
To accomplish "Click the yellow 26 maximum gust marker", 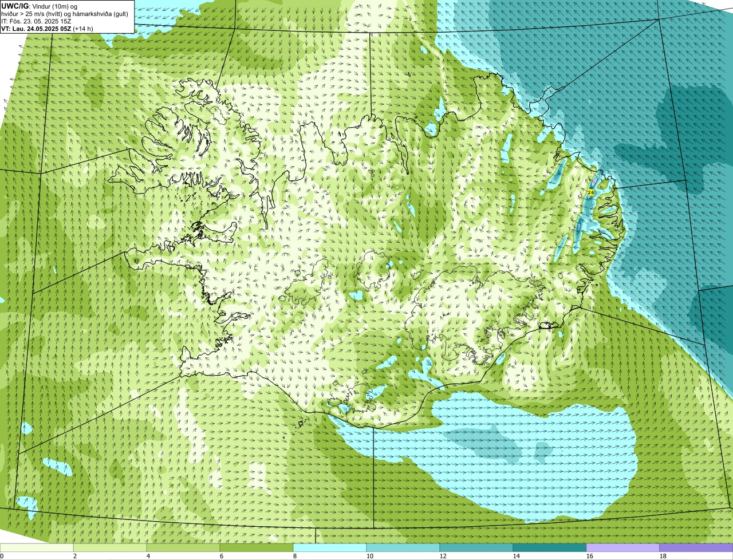I will (x=591, y=192).
